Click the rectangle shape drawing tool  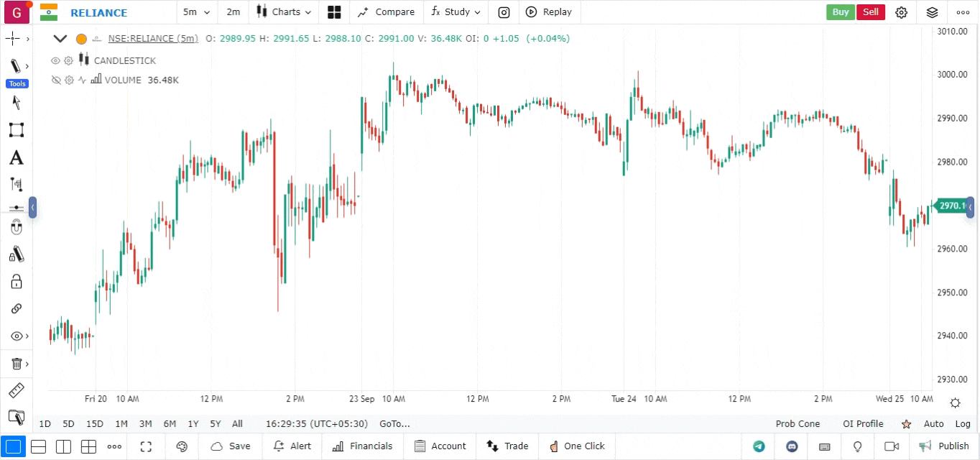click(x=16, y=130)
